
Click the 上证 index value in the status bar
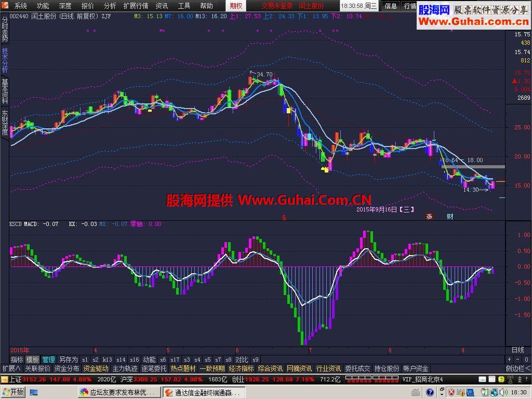coord(34,379)
